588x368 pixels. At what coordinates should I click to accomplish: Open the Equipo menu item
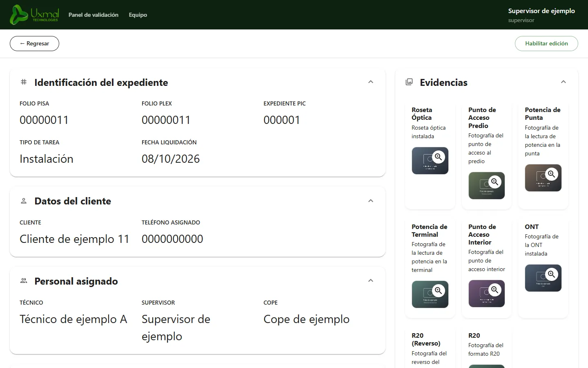138,15
